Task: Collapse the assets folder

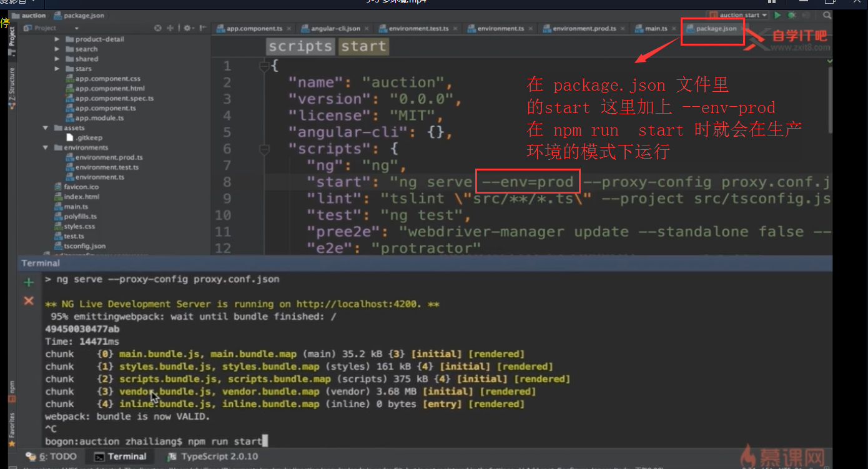Action: click(46, 128)
